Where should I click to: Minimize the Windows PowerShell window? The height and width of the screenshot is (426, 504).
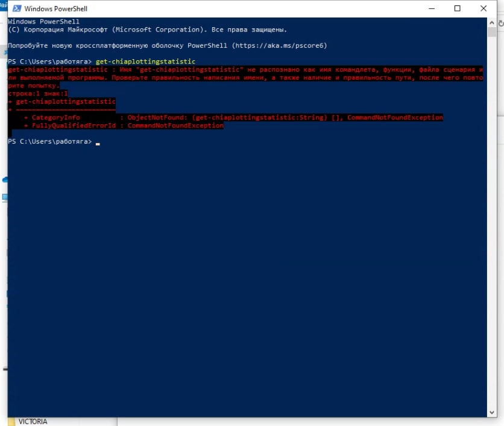tap(432, 8)
